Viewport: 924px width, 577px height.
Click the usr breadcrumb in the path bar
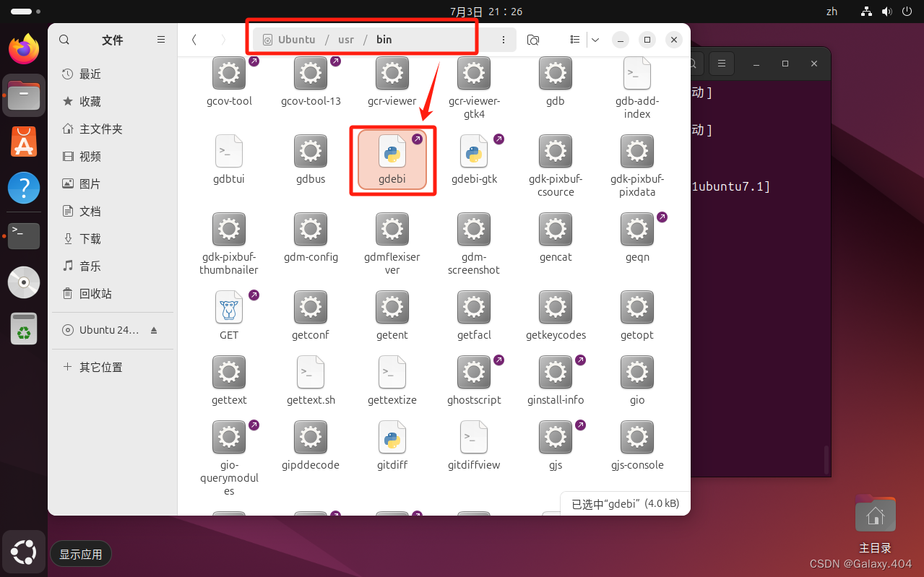345,40
